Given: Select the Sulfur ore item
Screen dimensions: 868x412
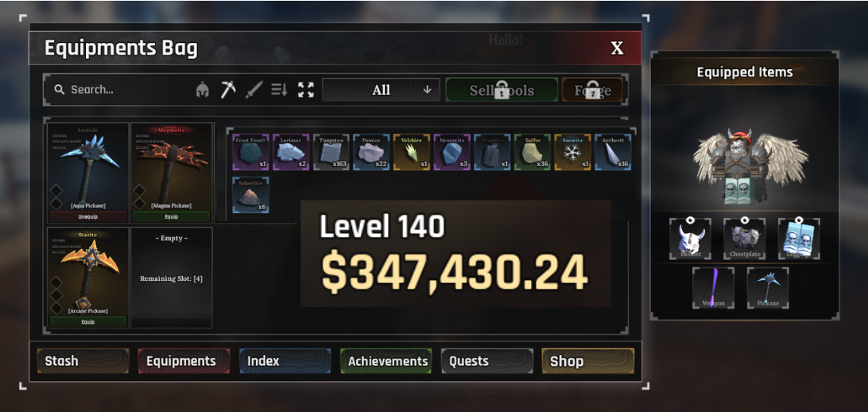Looking at the screenshot, I should [x=532, y=152].
